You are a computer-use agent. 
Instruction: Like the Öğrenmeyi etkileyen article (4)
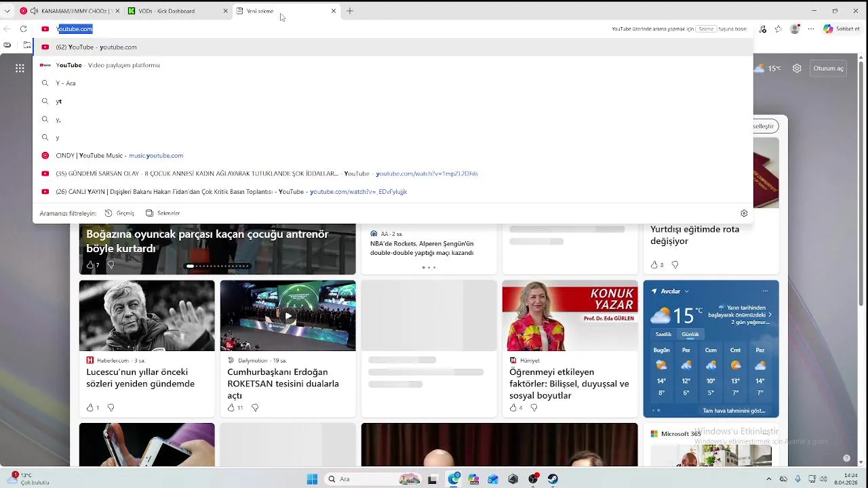tap(516, 407)
